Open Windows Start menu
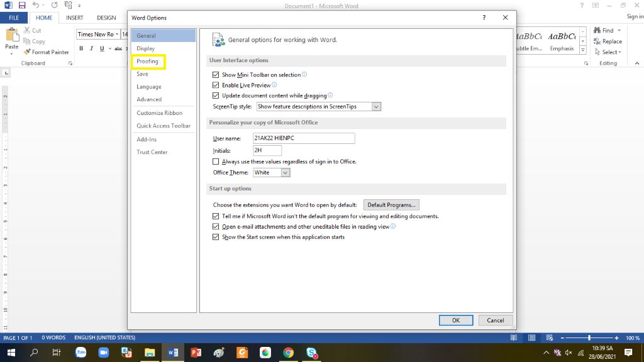The width and height of the screenshot is (644, 362). tap(11, 353)
